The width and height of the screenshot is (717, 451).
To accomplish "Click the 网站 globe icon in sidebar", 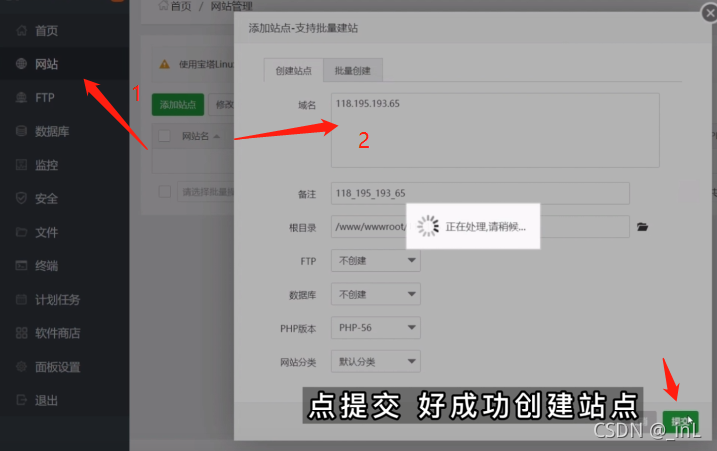I will [21, 64].
